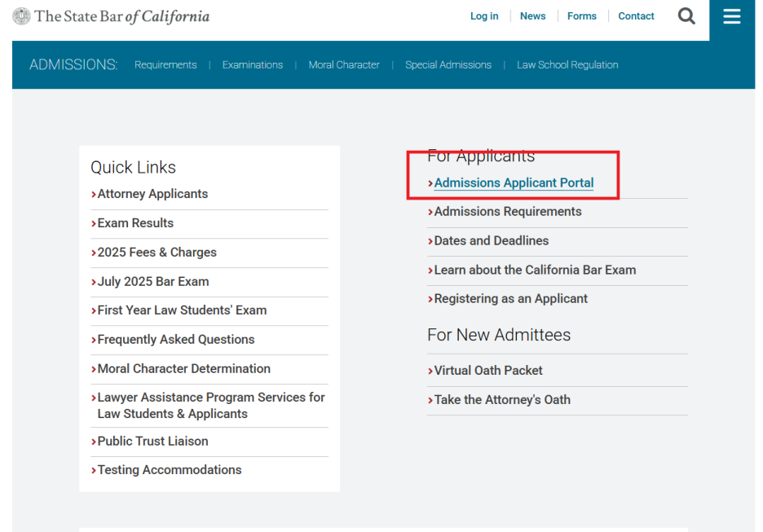Open the site search magnifier icon
763x532 pixels.
pos(686,16)
